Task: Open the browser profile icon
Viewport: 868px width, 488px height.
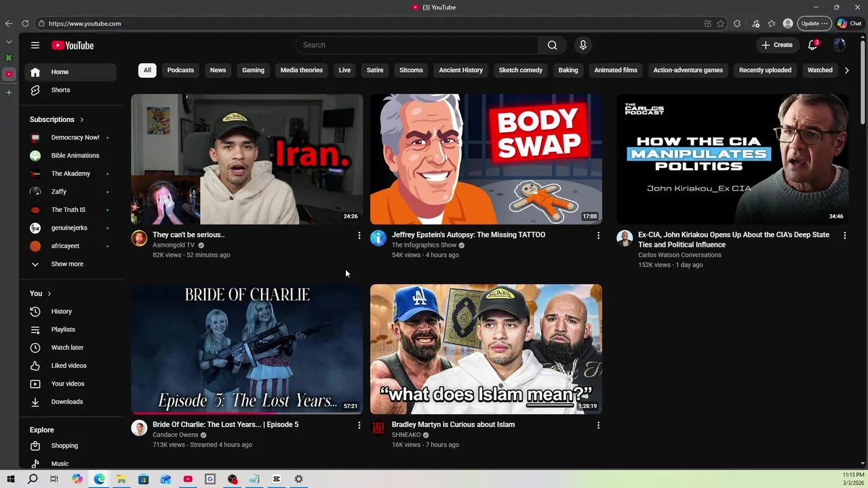Action: pos(788,24)
